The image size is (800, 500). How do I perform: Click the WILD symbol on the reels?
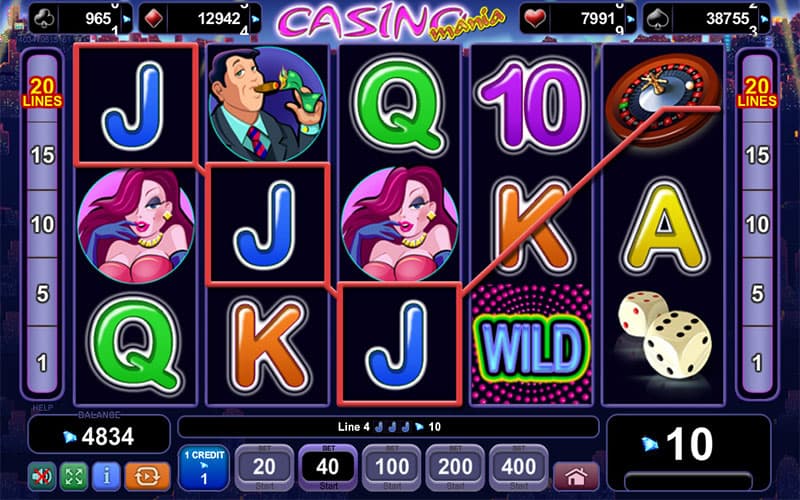click(x=532, y=345)
